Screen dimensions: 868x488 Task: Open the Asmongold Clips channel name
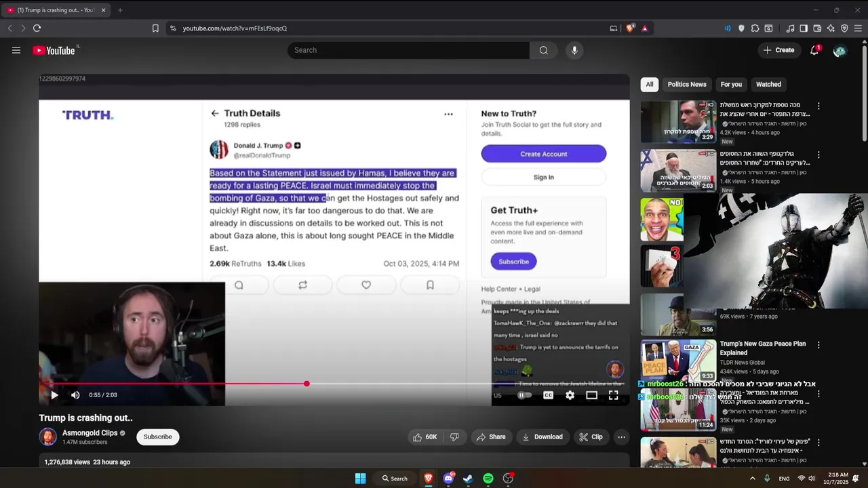coord(90,432)
